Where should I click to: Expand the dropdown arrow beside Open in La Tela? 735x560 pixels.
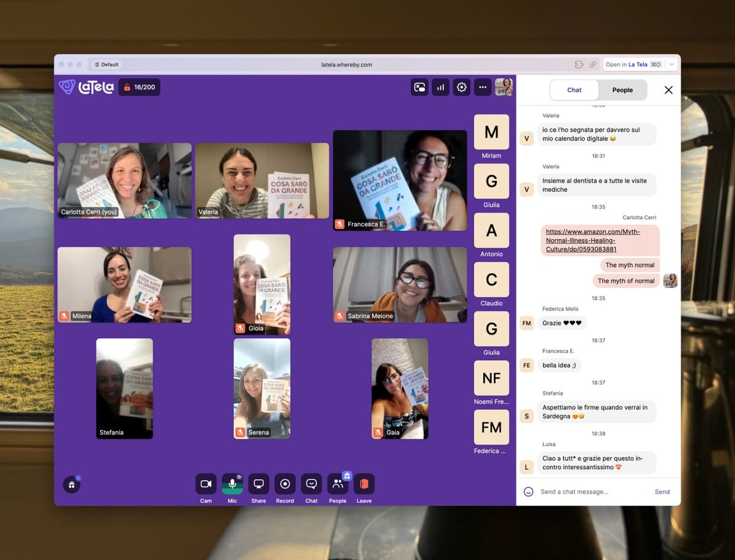tap(672, 64)
